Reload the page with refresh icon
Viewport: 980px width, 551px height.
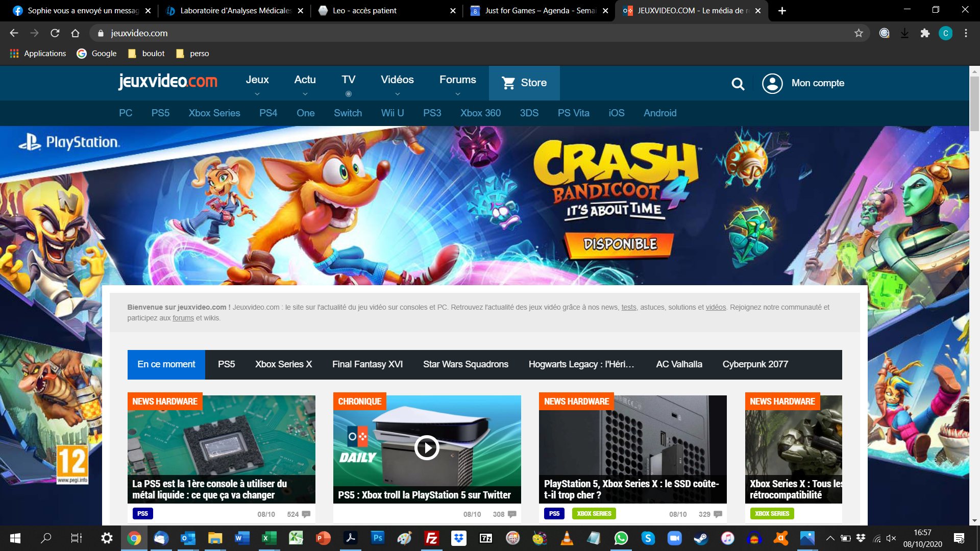(55, 33)
